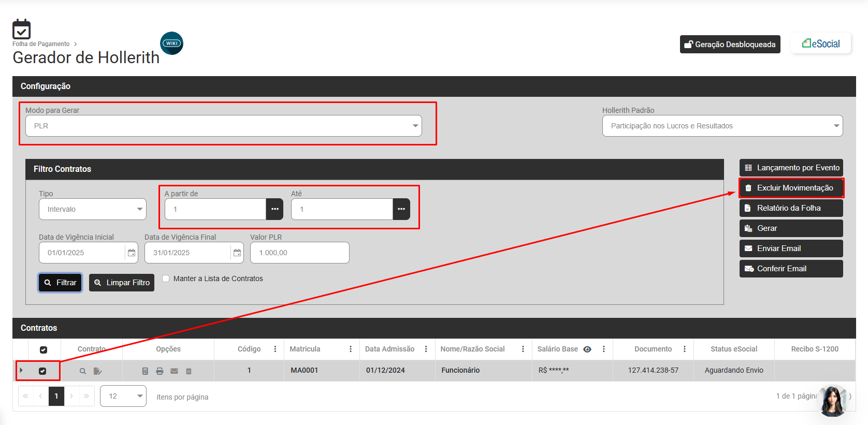Click the Limpar Filtro button
The height and width of the screenshot is (425, 868).
[x=122, y=283]
